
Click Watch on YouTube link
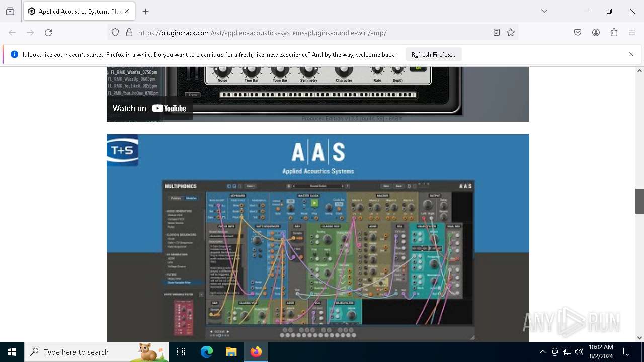[x=149, y=108]
